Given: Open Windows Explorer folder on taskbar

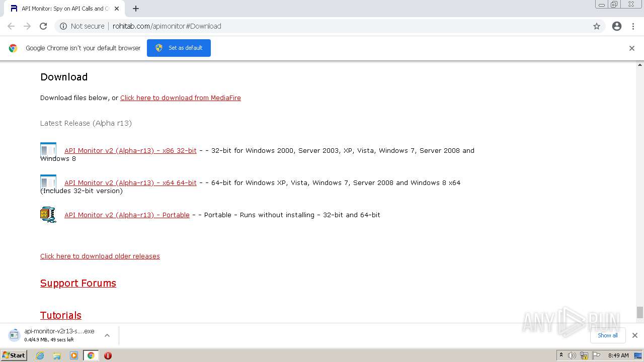Looking at the screenshot, I should pyautogui.click(x=57, y=355).
